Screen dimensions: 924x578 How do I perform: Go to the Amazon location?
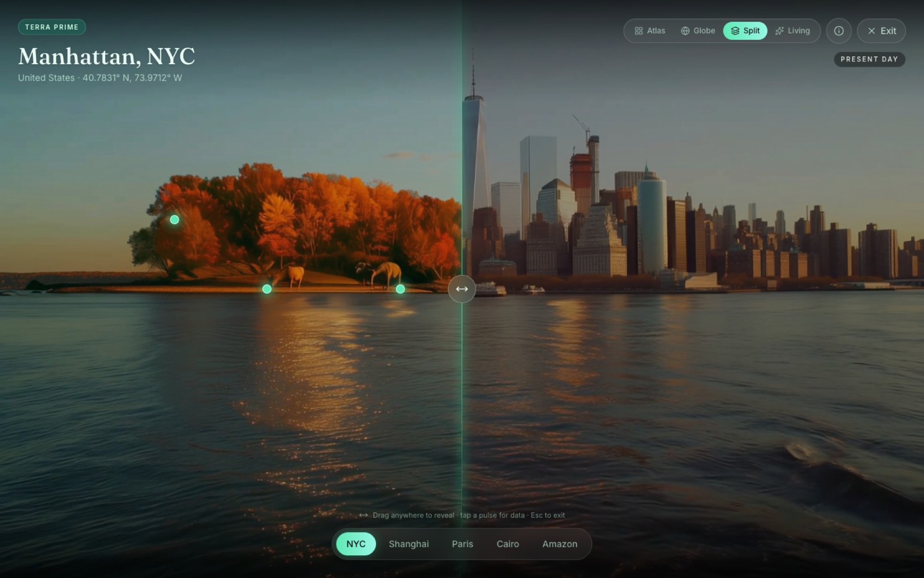coord(559,544)
